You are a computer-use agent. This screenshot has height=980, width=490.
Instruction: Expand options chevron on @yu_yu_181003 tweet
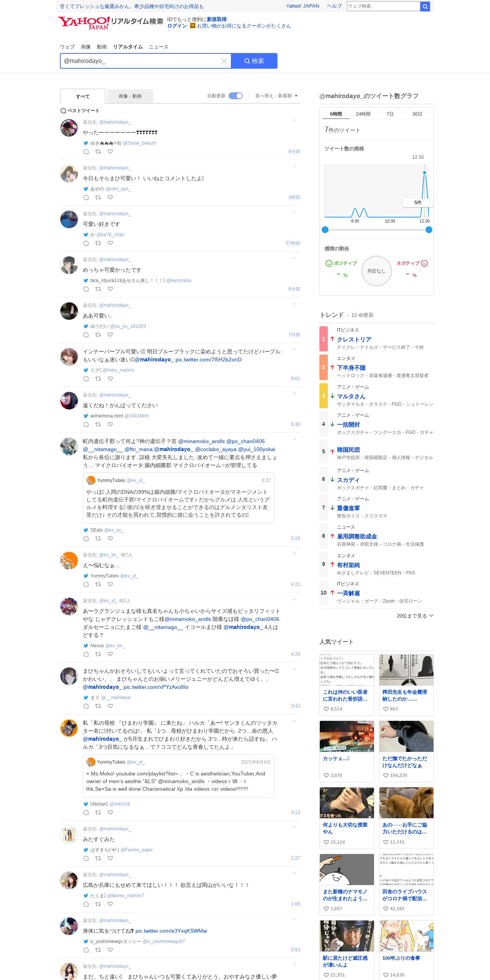click(x=294, y=304)
